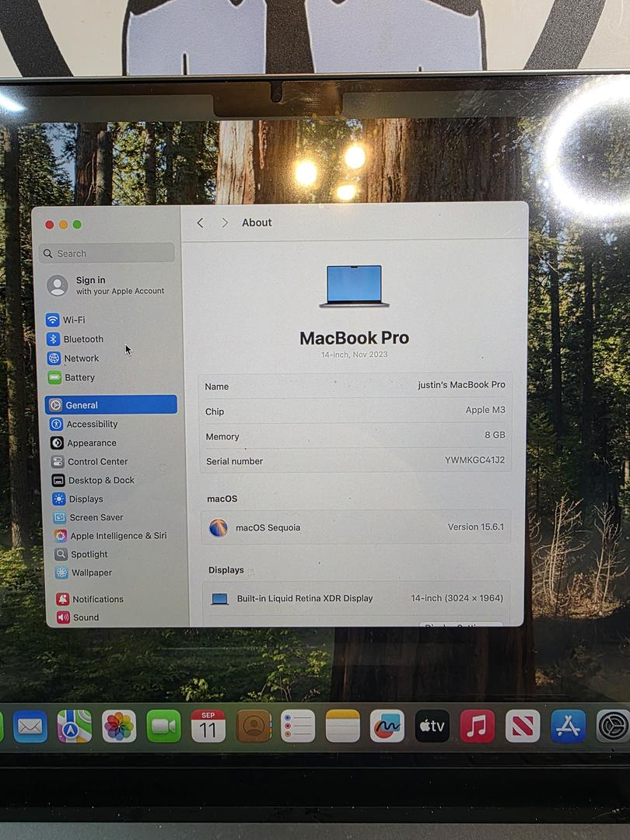630x840 pixels.
Task: Open Mail from the Dock
Action: 30,726
